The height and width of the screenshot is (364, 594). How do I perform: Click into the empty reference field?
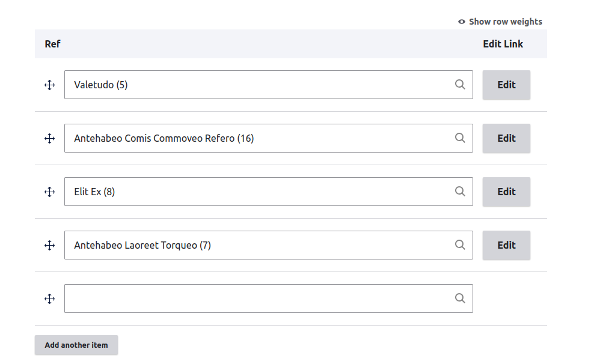tap(259, 299)
